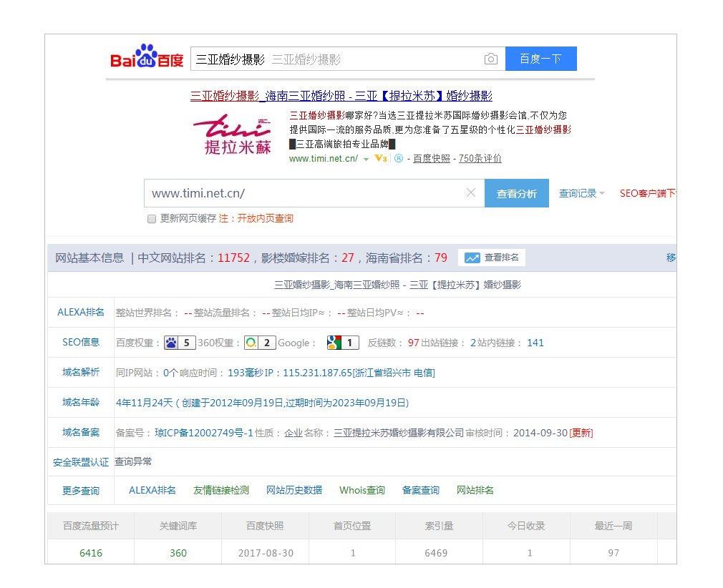
Task: Click the 中文网站排名 value 11752
Action: [x=234, y=258]
